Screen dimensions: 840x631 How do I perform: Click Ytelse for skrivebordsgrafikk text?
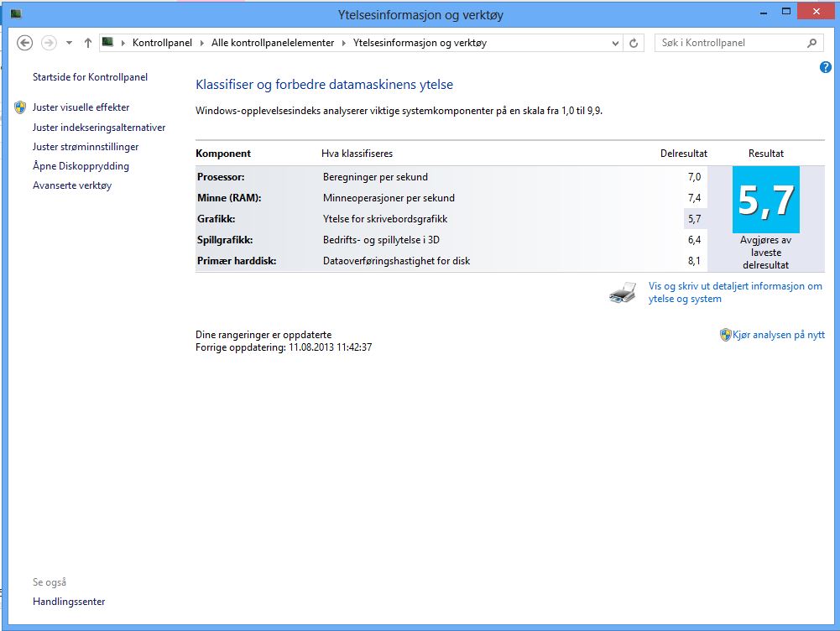tap(385, 218)
